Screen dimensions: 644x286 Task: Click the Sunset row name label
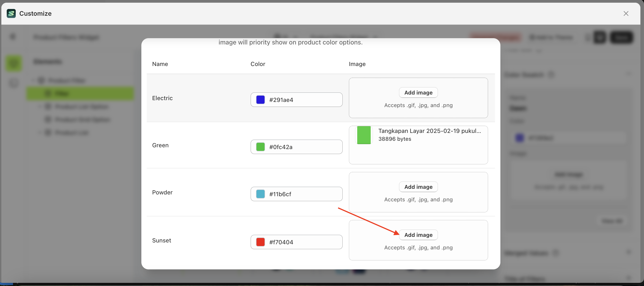point(162,240)
